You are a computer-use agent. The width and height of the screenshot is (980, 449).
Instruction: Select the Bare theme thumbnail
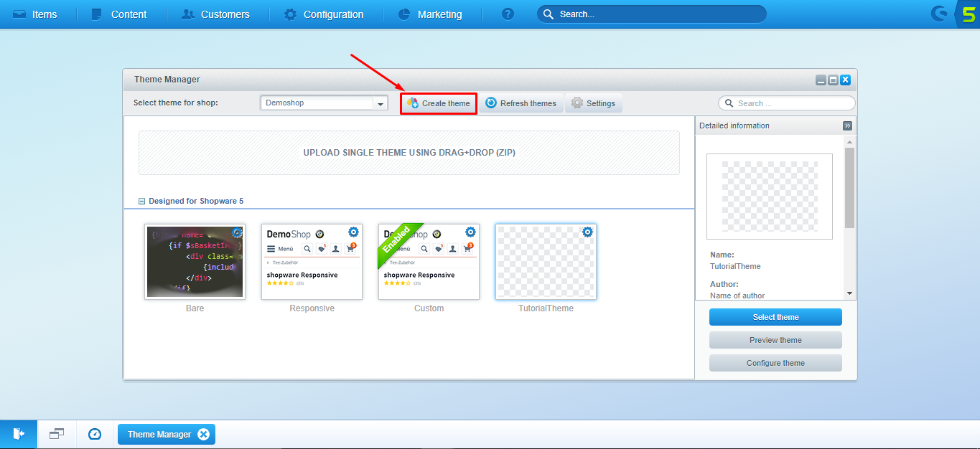coord(195,262)
